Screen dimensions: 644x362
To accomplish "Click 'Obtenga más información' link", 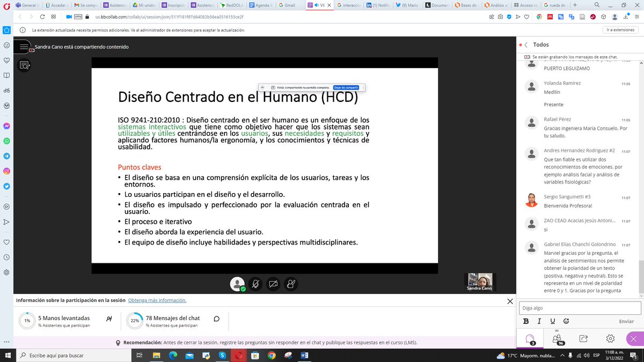I will click(x=157, y=300).
